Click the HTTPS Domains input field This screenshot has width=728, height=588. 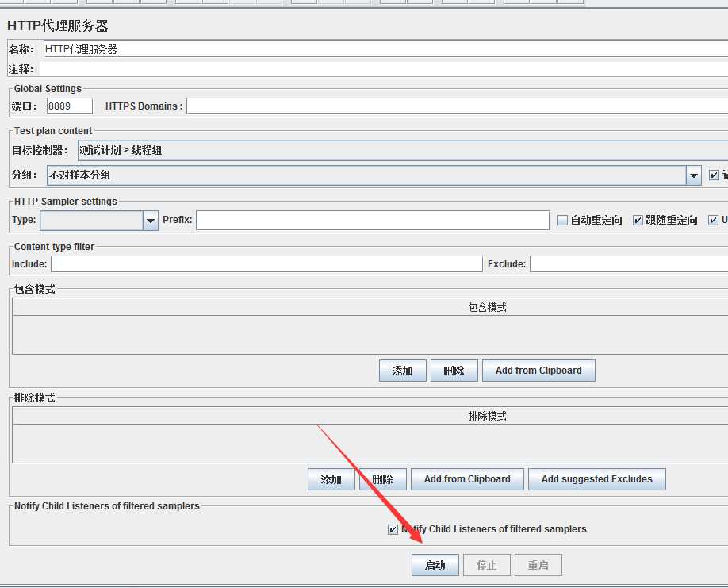point(458,106)
